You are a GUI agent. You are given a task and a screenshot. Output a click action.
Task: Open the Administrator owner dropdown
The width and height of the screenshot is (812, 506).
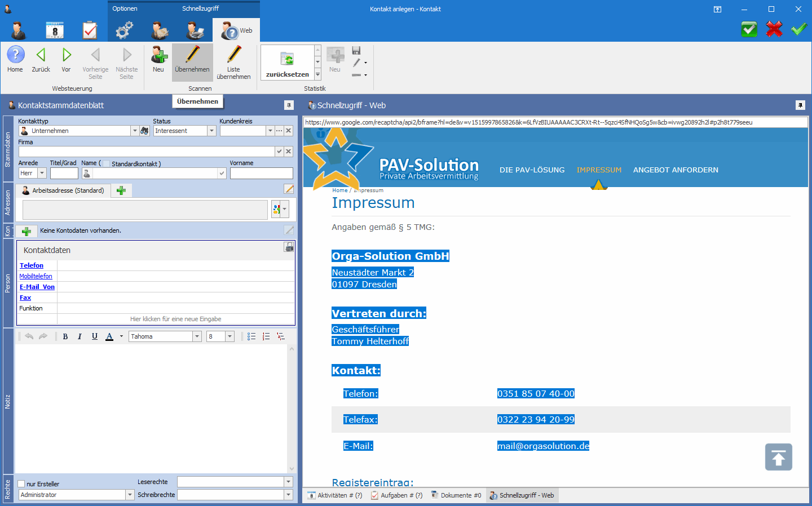click(130, 495)
